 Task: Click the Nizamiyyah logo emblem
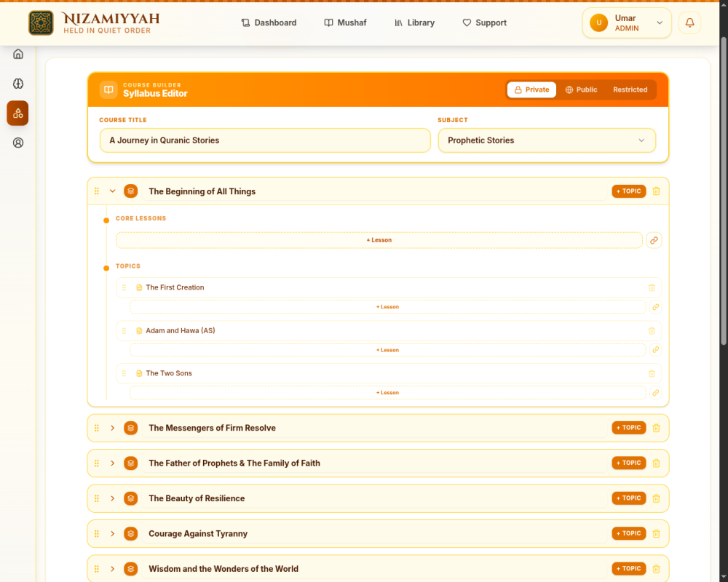tap(41, 23)
